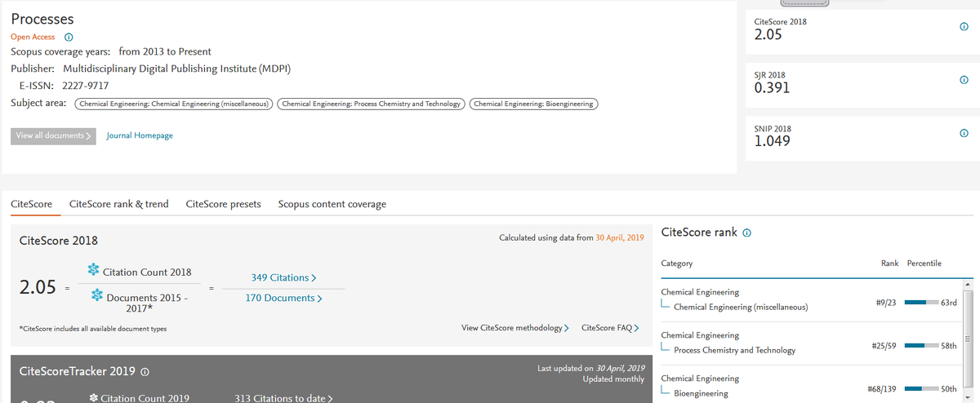The width and height of the screenshot is (980, 403).
Task: Click the rank list scrollbar thumb
Action: click(969, 339)
